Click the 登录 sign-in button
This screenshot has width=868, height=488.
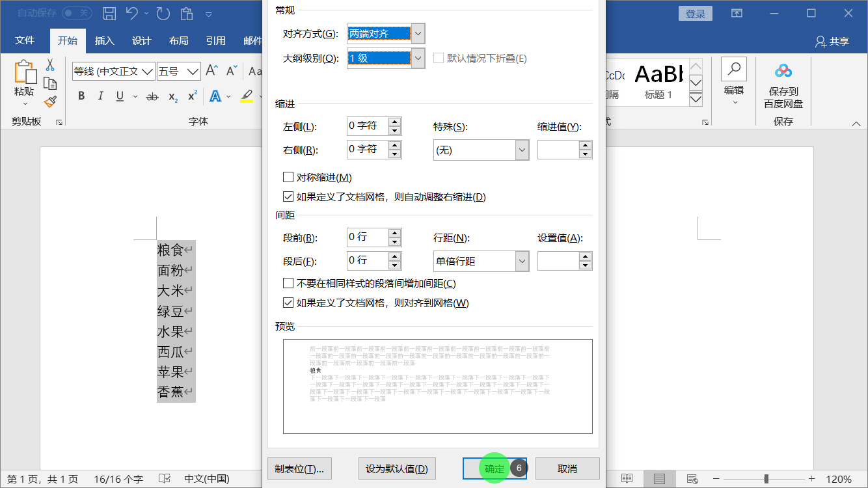696,13
